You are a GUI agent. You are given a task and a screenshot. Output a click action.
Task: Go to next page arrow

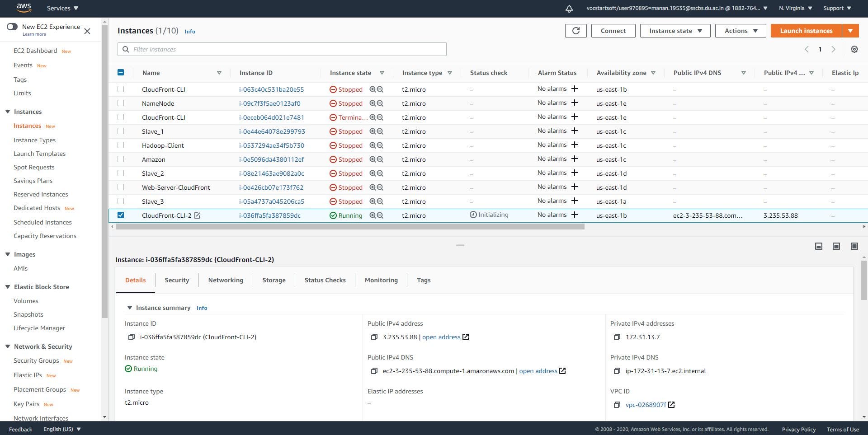pos(833,49)
